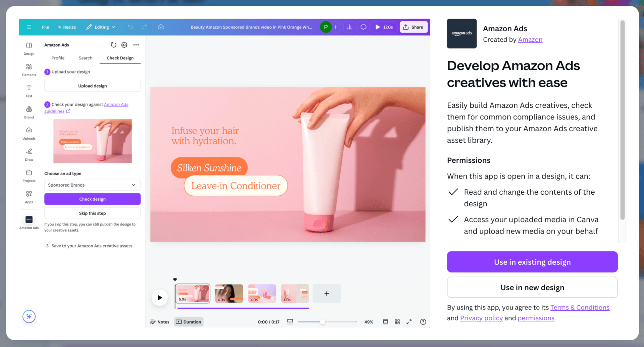
Task: Click the uploaded design preview thumbnail
Action: (x=93, y=141)
